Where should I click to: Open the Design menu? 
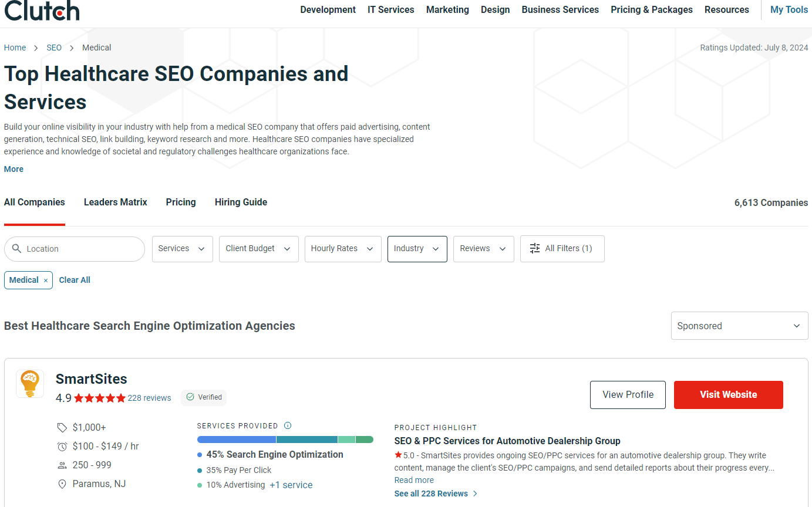pyautogui.click(x=496, y=10)
